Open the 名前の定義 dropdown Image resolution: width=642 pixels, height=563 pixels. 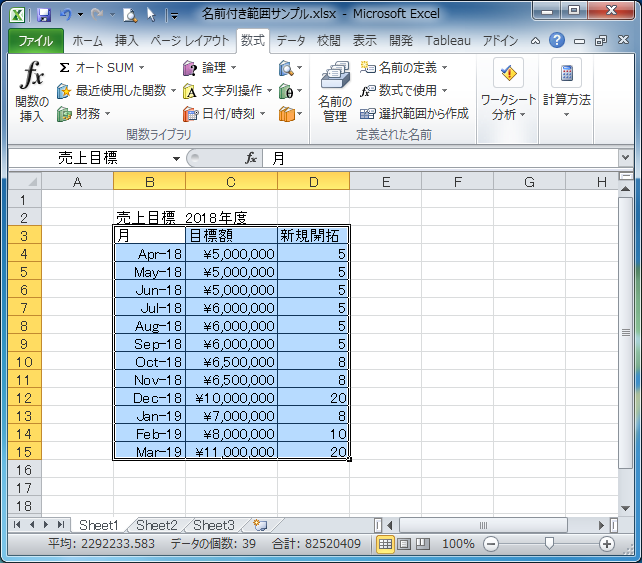444,68
